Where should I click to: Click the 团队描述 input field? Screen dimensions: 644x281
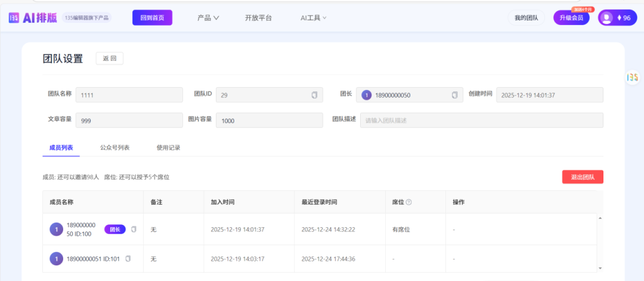coord(481,121)
